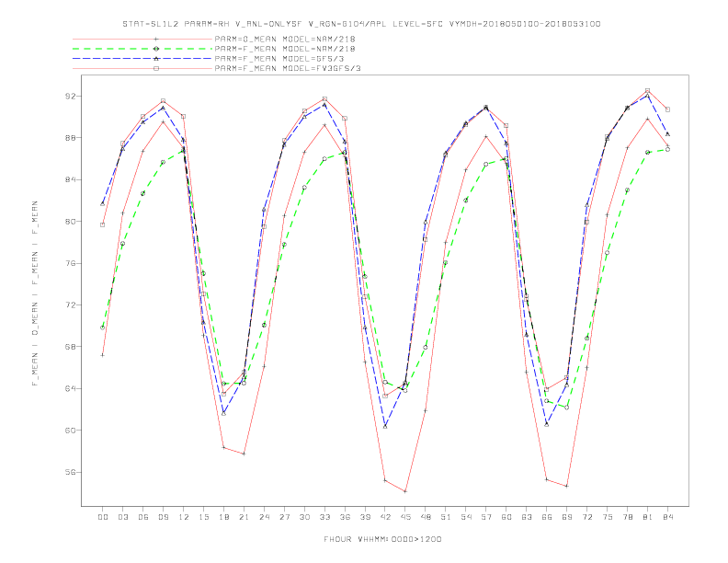
Task: Click x-axis forecast hour 45
Action: click(x=405, y=517)
